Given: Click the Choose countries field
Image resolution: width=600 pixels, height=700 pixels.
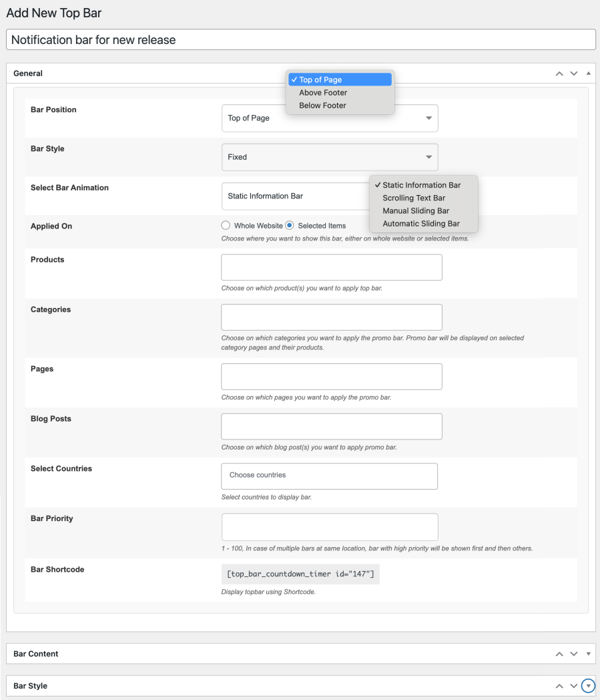Looking at the screenshot, I should [329, 476].
